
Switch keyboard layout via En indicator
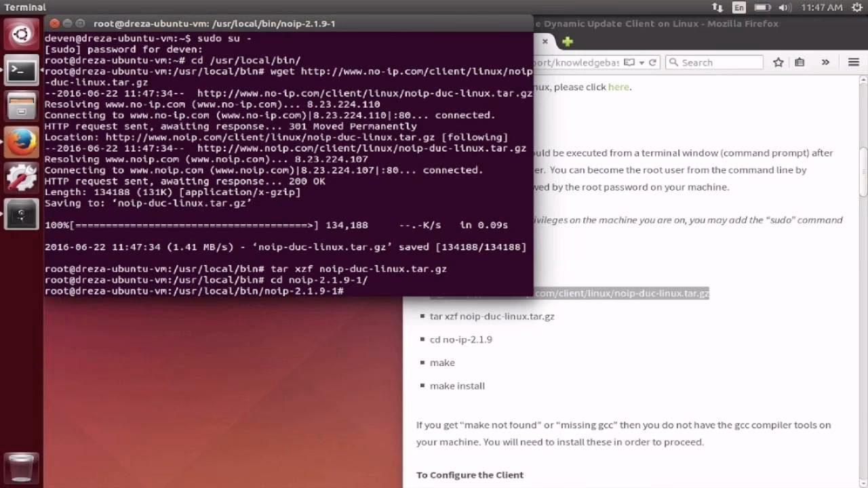(739, 8)
